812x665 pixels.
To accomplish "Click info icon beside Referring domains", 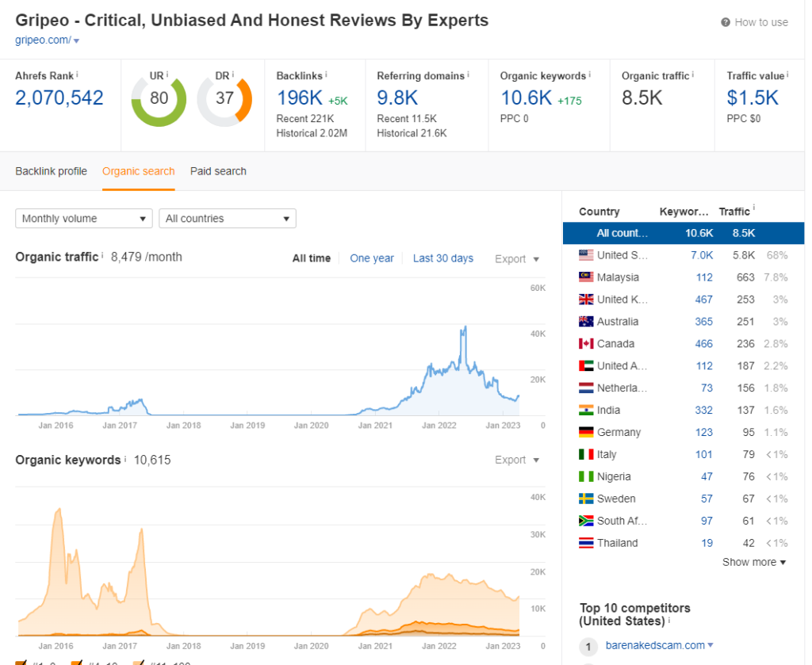I will 469,75.
